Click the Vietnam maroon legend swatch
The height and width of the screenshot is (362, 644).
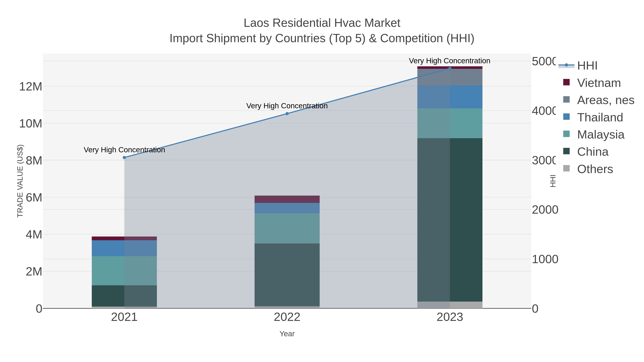click(x=566, y=82)
